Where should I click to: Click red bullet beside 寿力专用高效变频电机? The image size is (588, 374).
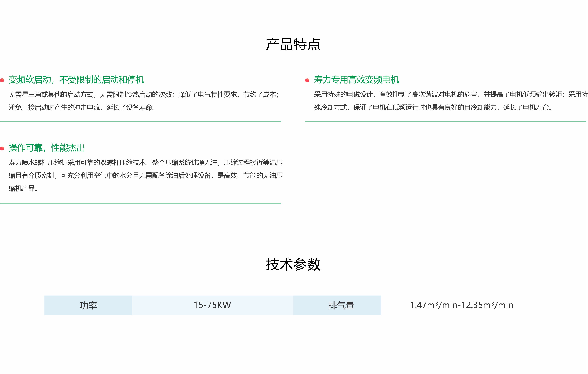[x=307, y=80]
